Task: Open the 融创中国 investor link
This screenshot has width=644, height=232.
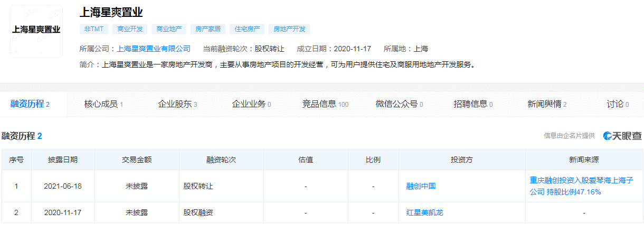Action: [421, 186]
